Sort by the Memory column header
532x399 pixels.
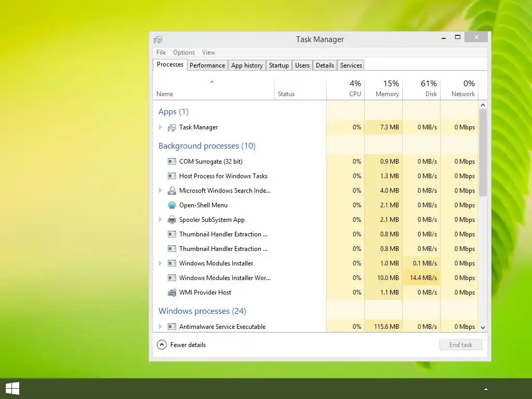click(x=383, y=89)
